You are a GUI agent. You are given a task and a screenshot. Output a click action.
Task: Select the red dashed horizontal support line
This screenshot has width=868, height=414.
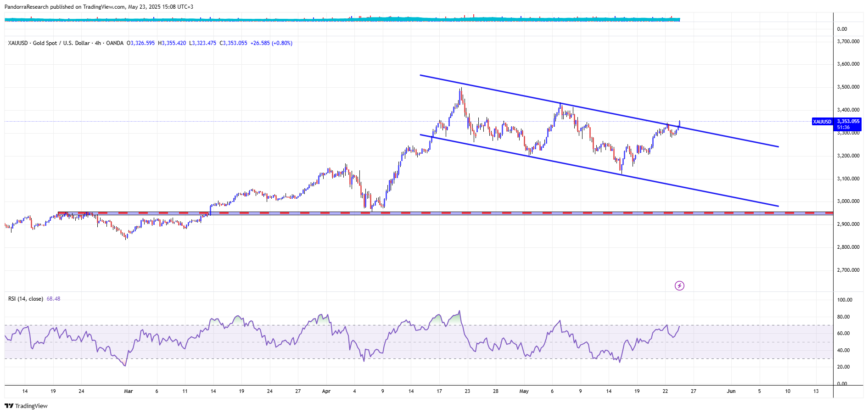[x=445, y=213]
